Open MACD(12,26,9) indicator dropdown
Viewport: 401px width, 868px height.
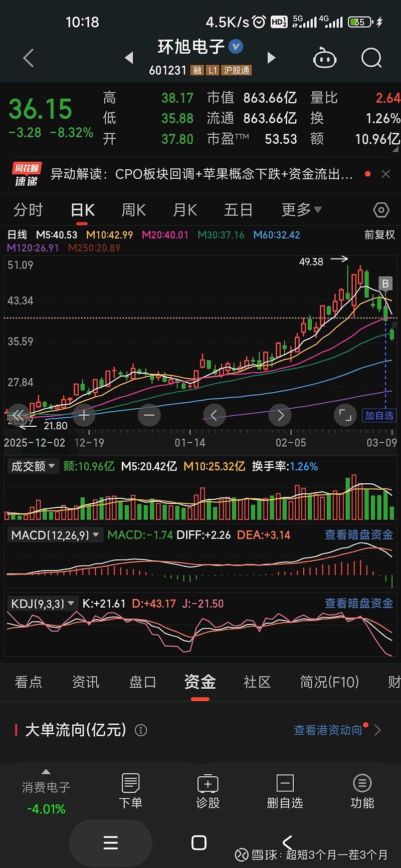[x=56, y=535]
